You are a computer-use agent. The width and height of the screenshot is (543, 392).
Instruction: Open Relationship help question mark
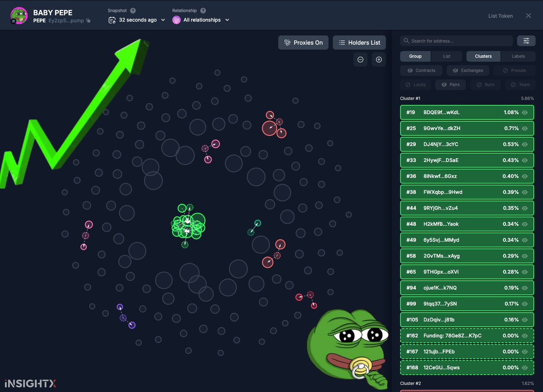[x=203, y=10]
